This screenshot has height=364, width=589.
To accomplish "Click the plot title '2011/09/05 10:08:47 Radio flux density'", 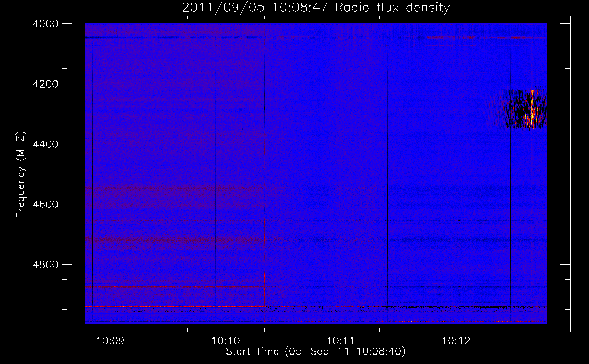I will coord(316,7).
